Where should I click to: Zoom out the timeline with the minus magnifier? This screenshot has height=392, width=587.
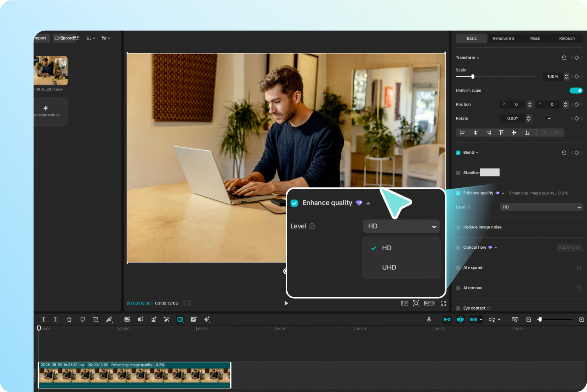point(528,319)
